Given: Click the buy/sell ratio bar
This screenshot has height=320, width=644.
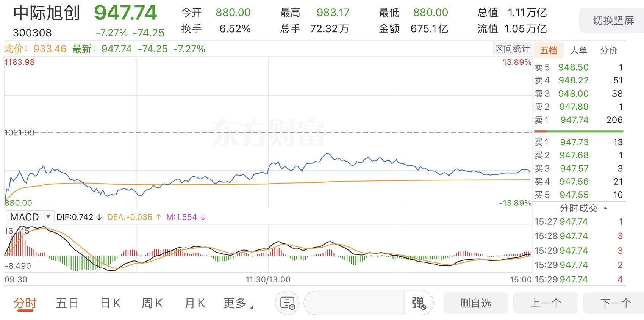Looking at the screenshot, I should (x=578, y=131).
